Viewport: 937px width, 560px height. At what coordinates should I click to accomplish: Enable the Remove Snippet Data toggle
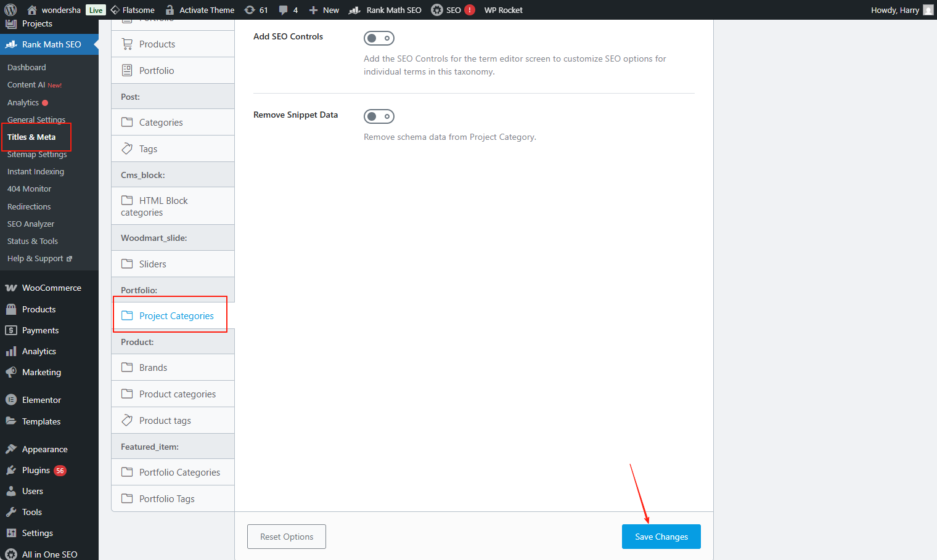pos(379,116)
